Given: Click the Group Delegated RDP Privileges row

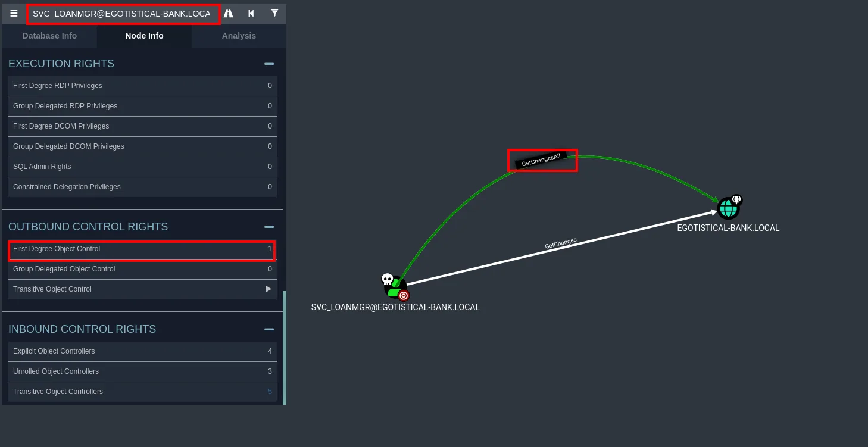Looking at the screenshot, I should (142, 106).
